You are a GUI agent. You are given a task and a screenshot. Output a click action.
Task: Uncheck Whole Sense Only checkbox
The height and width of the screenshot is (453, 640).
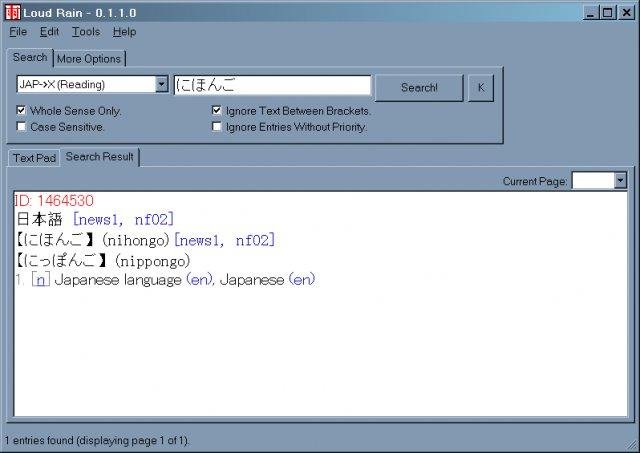click(x=21, y=110)
